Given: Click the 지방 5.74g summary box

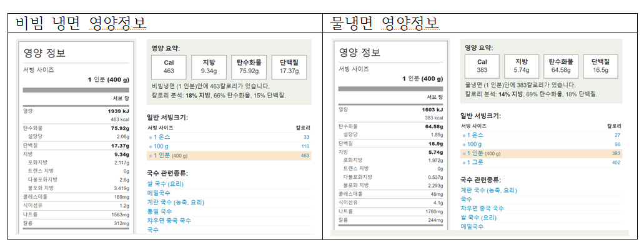Looking at the screenshot, I should tap(522, 66).
